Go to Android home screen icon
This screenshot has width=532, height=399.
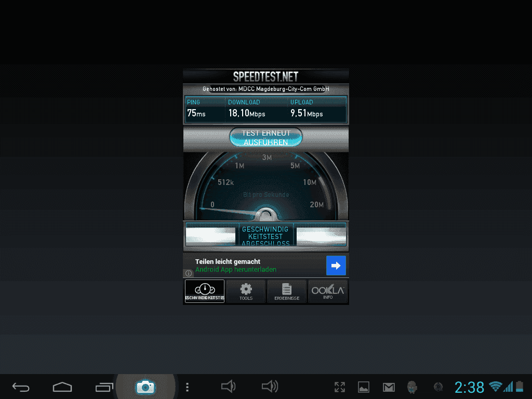[62, 387]
